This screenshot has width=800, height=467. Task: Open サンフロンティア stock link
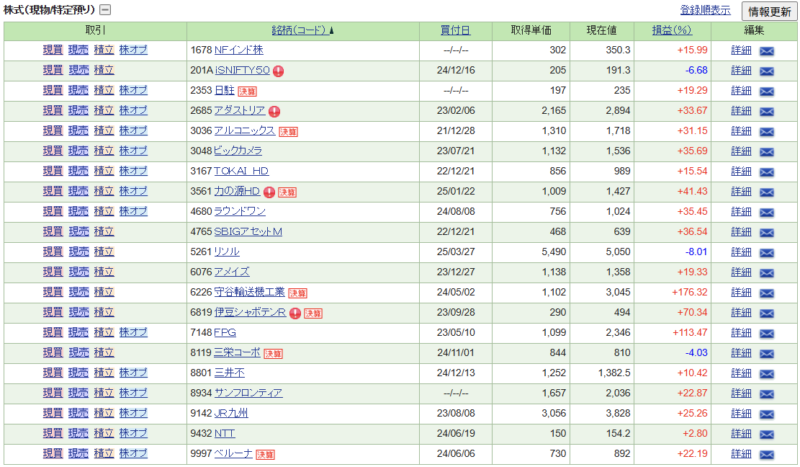[x=248, y=393]
